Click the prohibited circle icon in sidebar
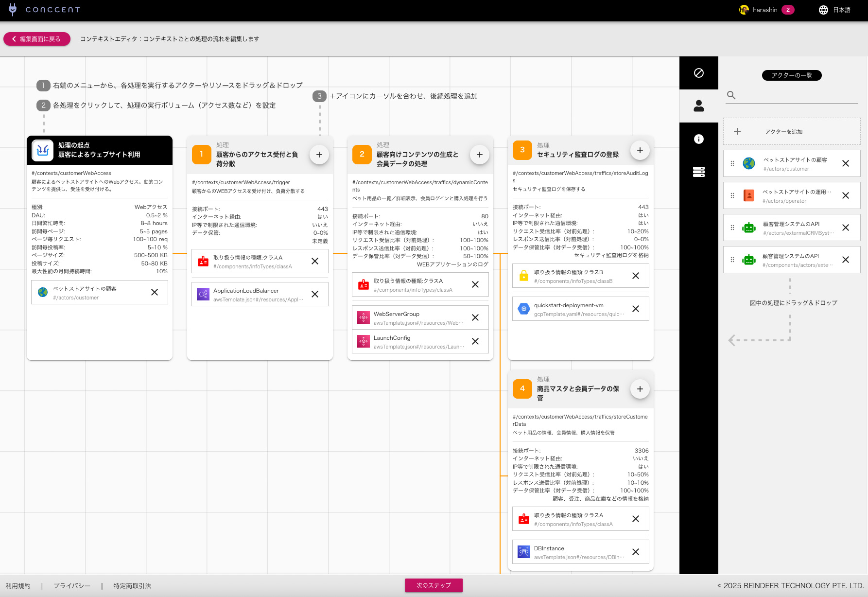This screenshot has width=868, height=597. click(698, 73)
